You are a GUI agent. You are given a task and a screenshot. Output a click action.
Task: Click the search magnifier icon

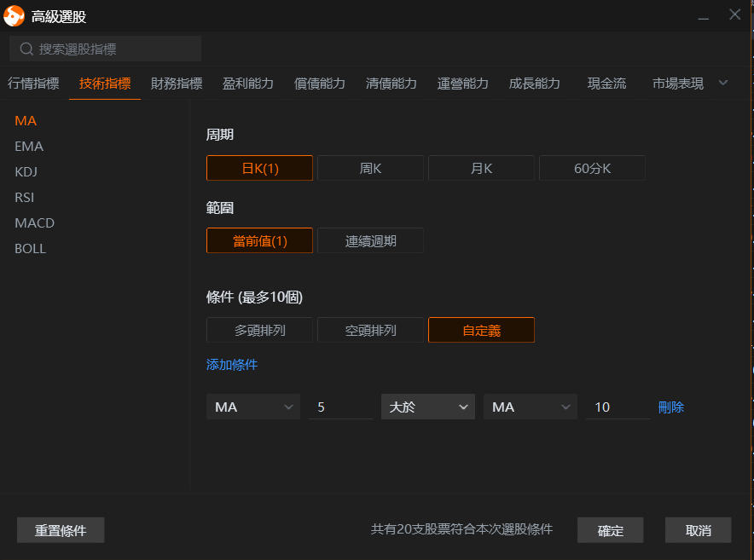26,49
